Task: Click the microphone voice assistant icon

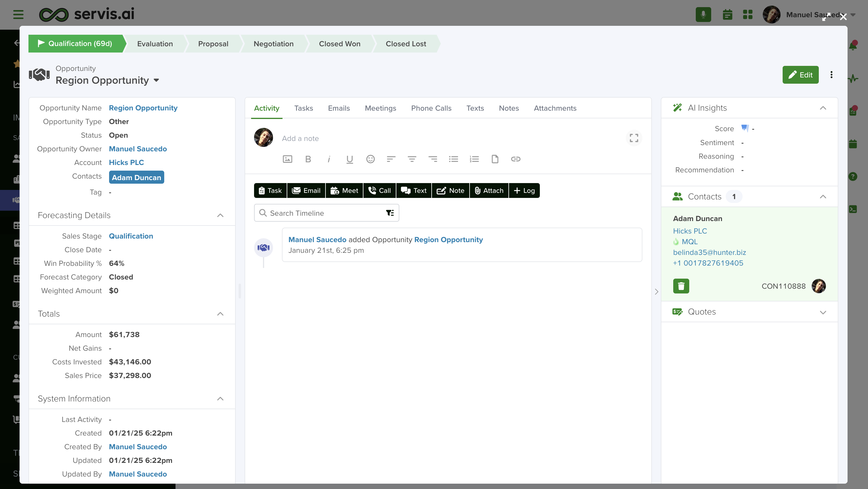Action: 703,15
